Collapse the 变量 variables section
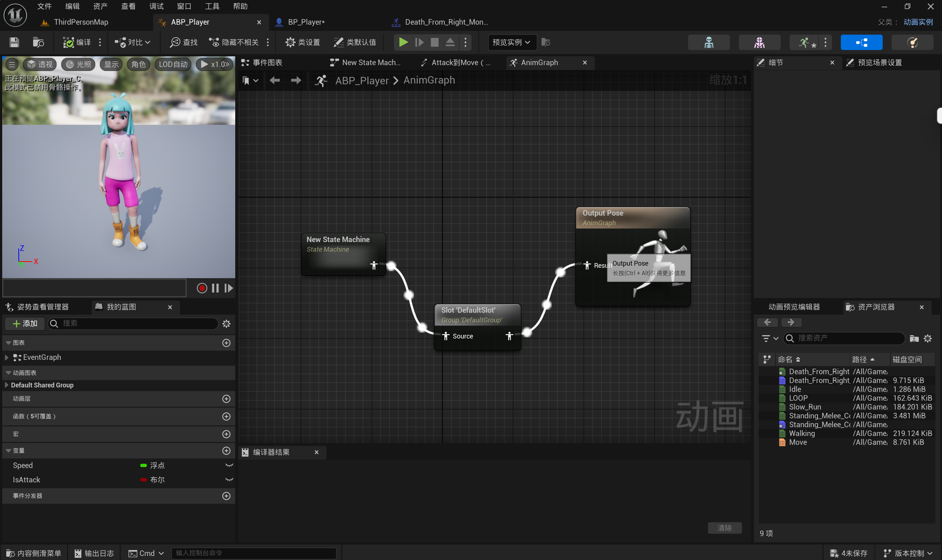 [8, 451]
